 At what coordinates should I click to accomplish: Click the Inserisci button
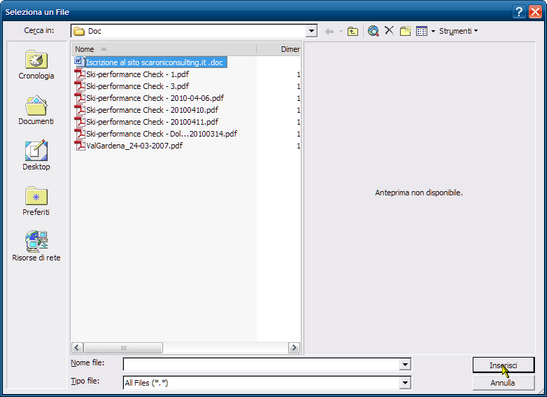coord(503,365)
